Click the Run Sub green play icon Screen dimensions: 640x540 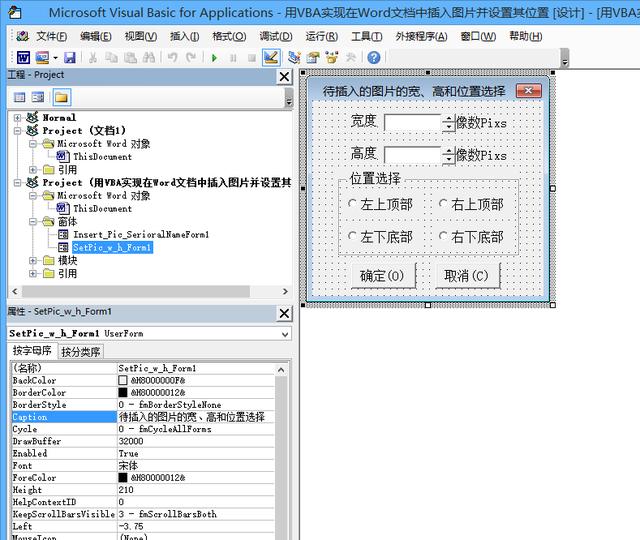click(x=214, y=58)
